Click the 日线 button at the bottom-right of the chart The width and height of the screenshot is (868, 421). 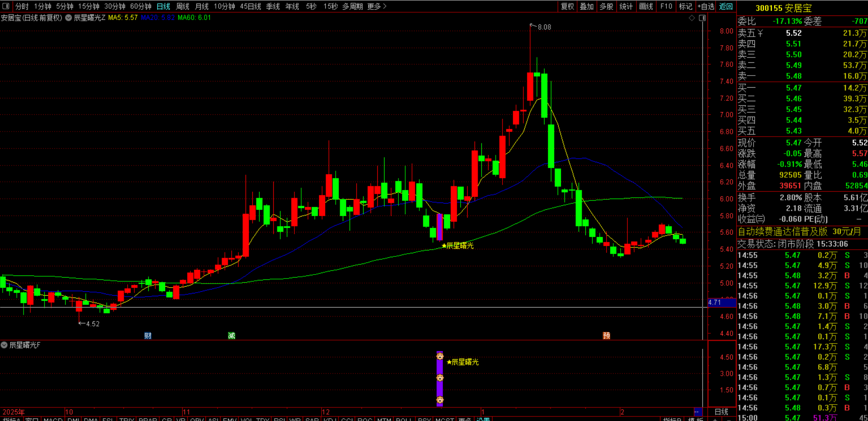click(x=721, y=412)
